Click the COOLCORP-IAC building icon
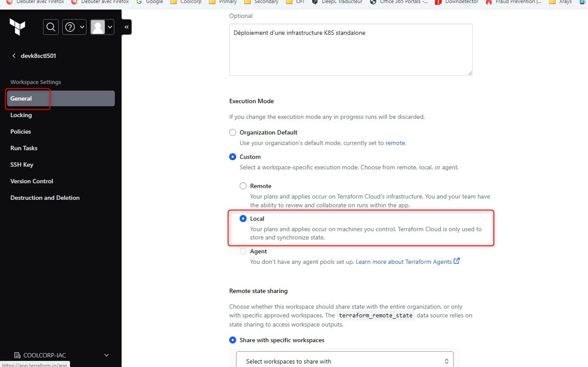The height and width of the screenshot is (367, 588). click(x=17, y=355)
